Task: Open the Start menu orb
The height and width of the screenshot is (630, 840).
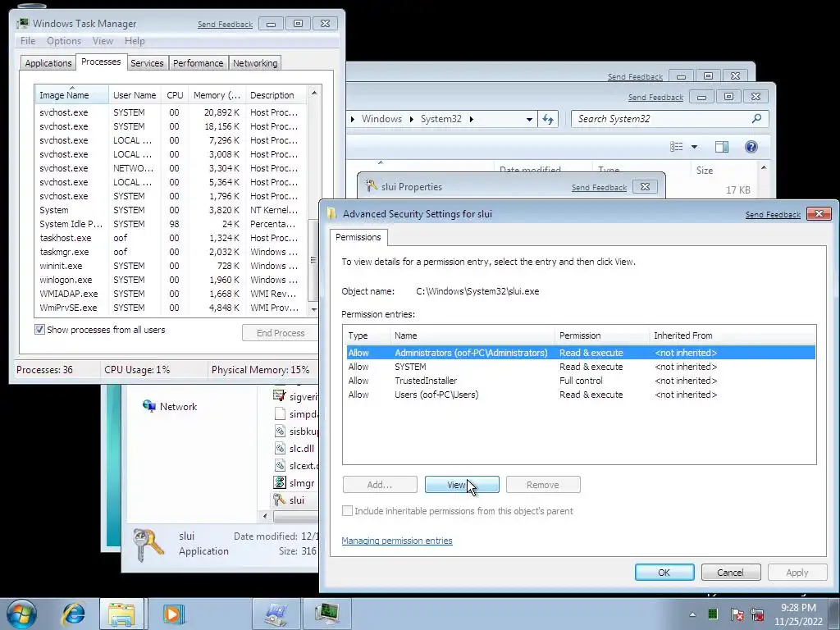Action: pyautogui.click(x=21, y=614)
